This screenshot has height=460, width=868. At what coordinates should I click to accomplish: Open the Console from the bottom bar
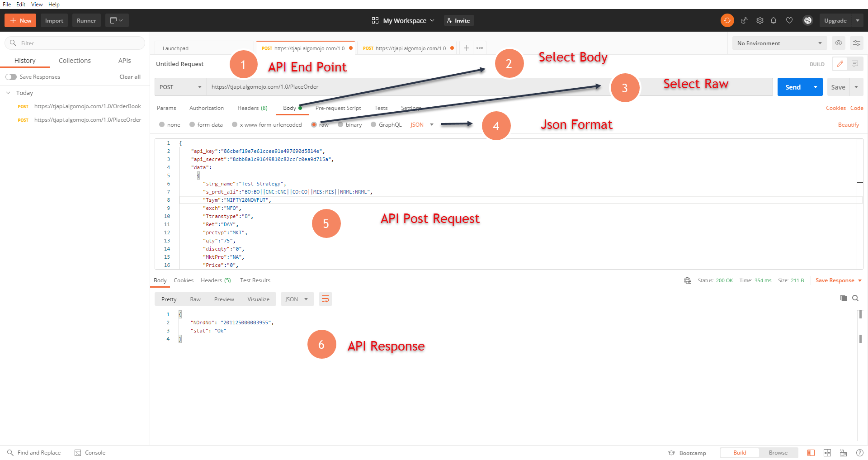click(90, 452)
